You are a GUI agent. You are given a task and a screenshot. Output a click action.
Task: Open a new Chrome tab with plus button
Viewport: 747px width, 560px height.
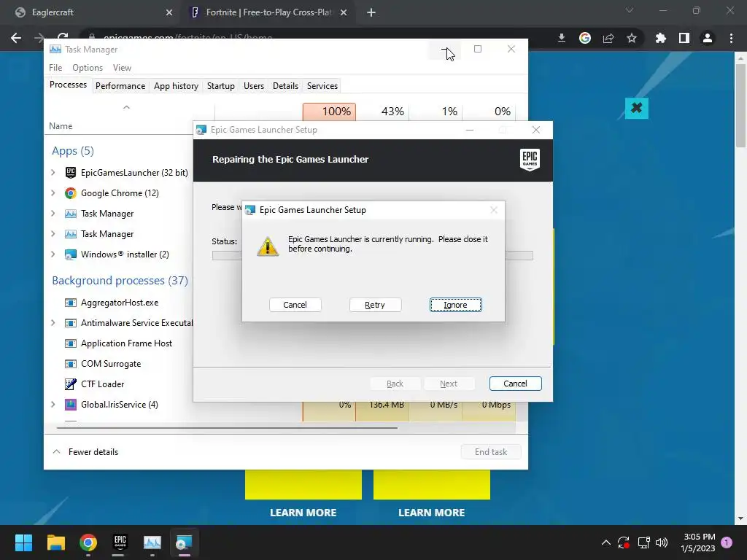371,12
